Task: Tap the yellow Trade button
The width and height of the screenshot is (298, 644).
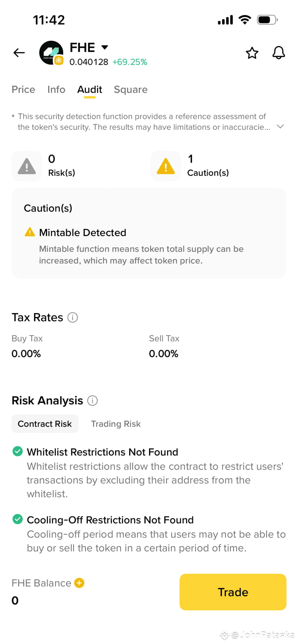Action: (233, 592)
